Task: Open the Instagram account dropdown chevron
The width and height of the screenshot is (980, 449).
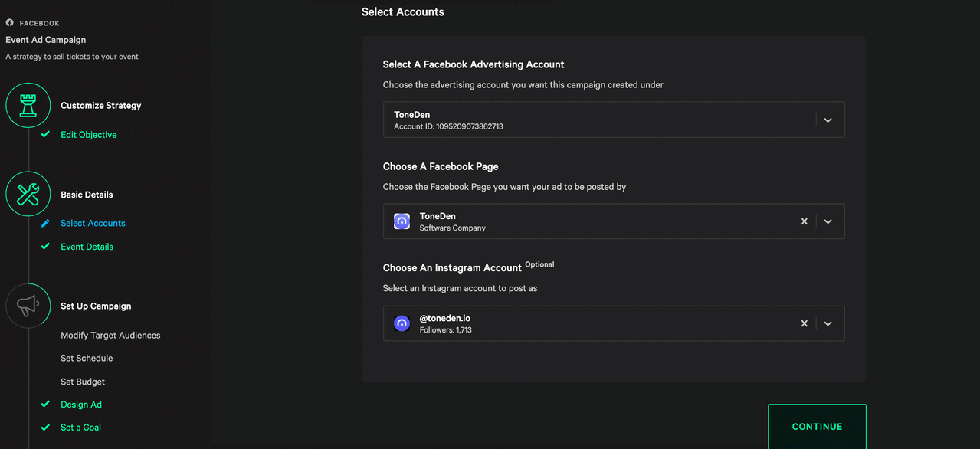Action: [828, 323]
